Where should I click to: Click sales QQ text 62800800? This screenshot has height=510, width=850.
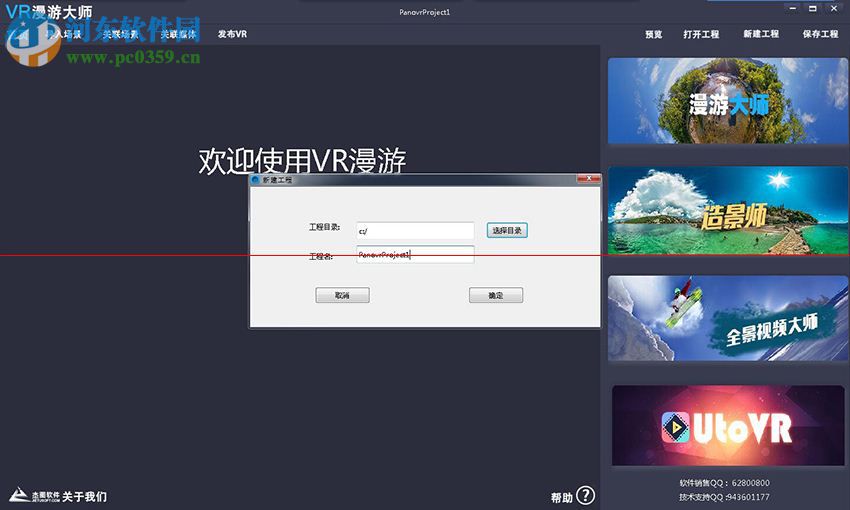750,483
